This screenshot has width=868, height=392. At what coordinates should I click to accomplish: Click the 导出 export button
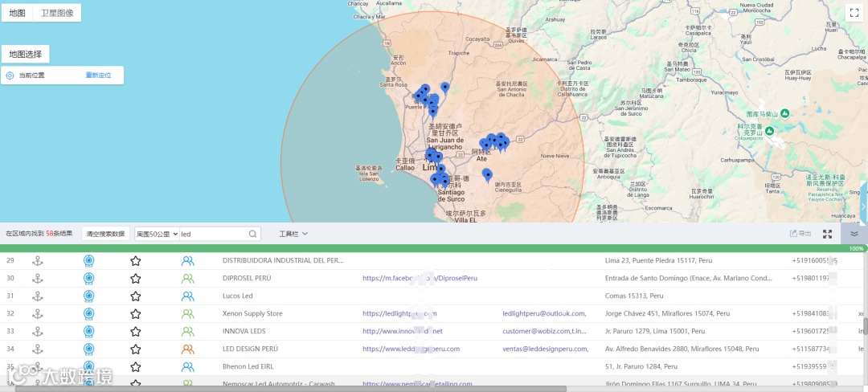pos(800,234)
